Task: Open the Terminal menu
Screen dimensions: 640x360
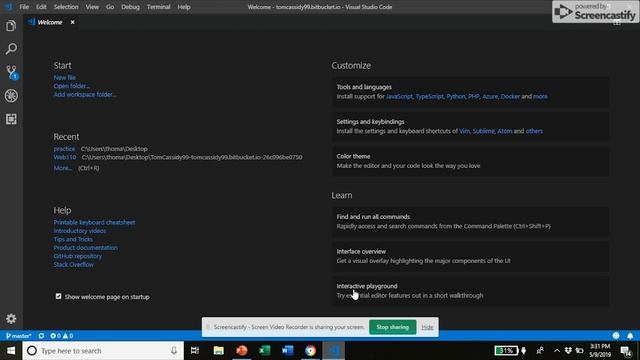Action: pyautogui.click(x=158, y=7)
